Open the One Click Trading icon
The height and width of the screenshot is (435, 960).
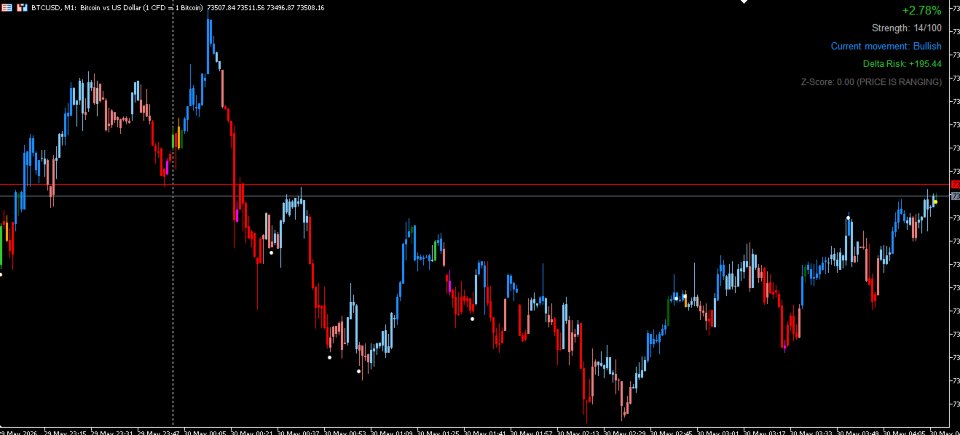[x=22, y=7]
